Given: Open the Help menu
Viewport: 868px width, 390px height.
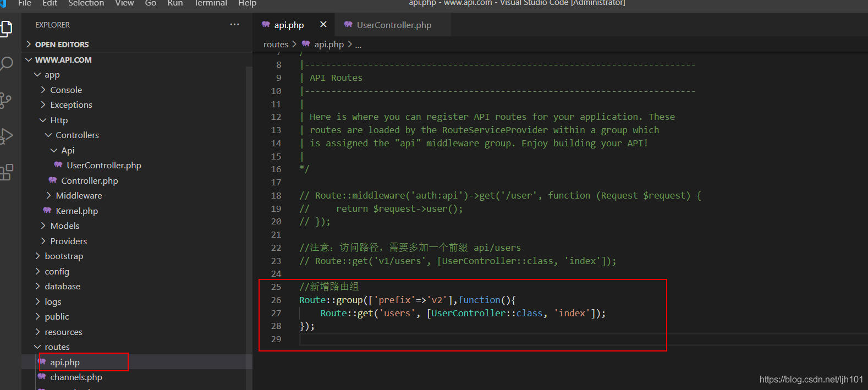Looking at the screenshot, I should pos(247,3).
